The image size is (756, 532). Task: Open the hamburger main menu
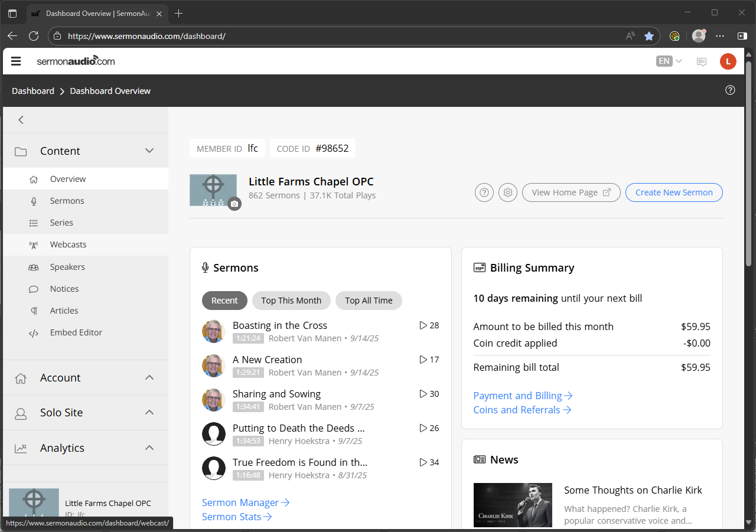(16, 61)
